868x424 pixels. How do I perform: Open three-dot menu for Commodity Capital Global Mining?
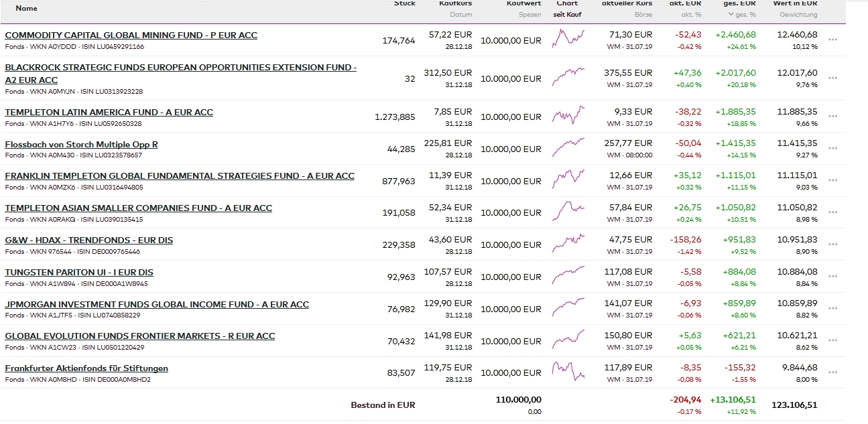click(x=832, y=40)
